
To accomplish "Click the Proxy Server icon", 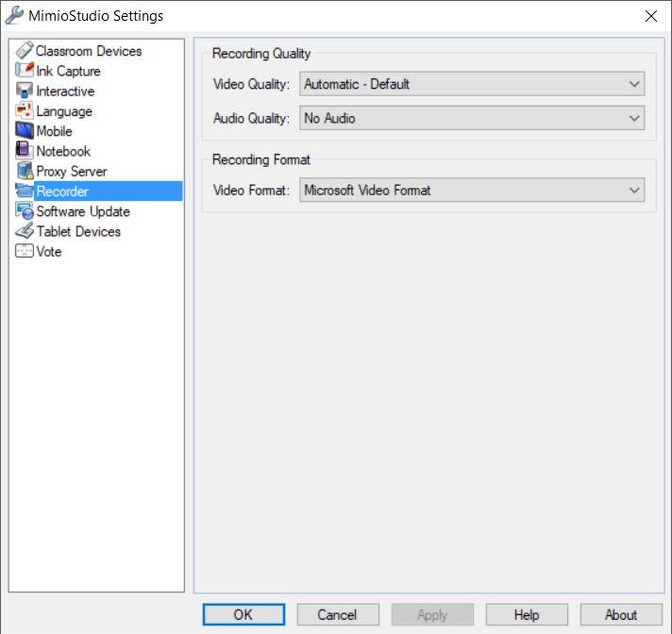I will coord(24,171).
